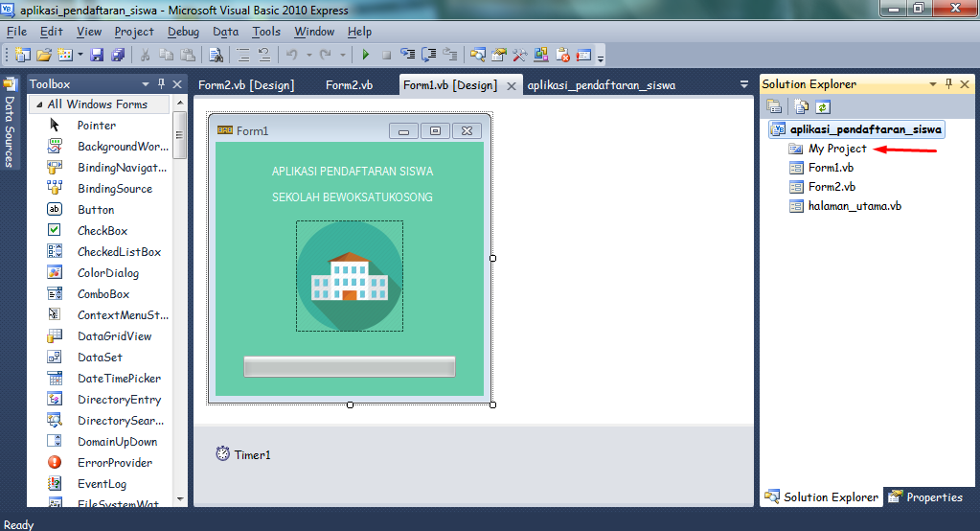Open the main toolbar options overflow arrow
980x531 pixels.
click(601, 58)
